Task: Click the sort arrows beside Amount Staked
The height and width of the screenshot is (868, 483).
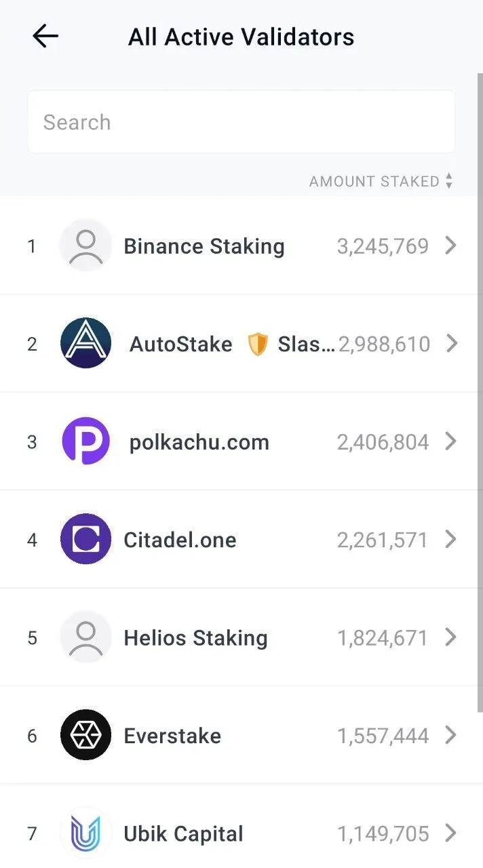Action: pos(448,181)
